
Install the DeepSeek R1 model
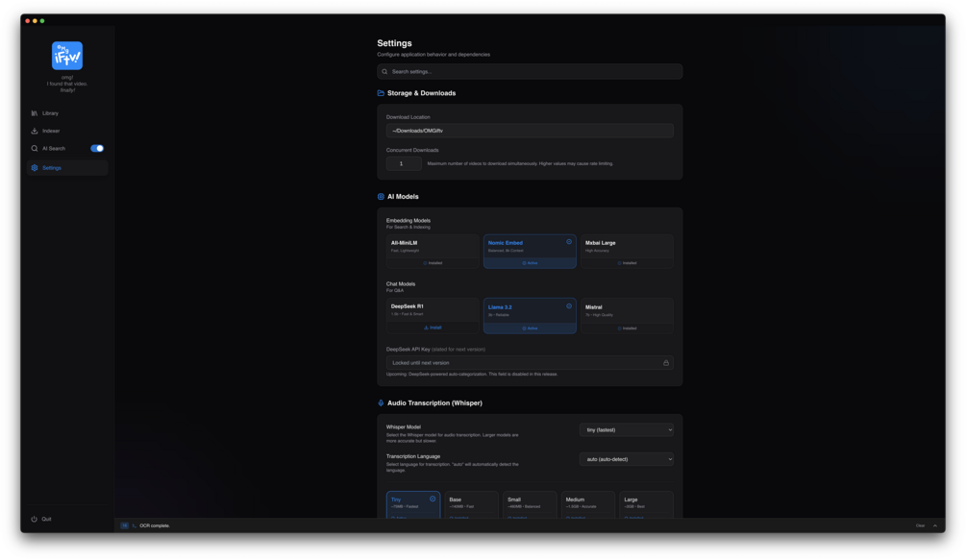click(x=433, y=328)
